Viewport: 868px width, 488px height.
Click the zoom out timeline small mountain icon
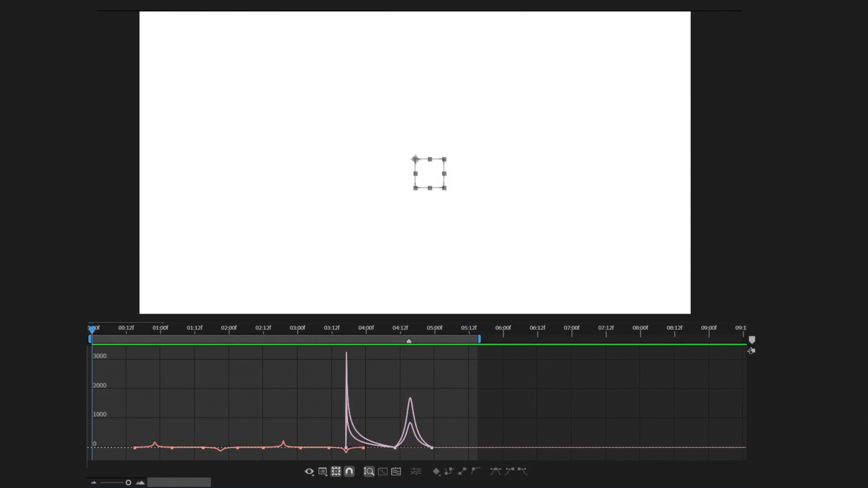click(x=94, y=483)
